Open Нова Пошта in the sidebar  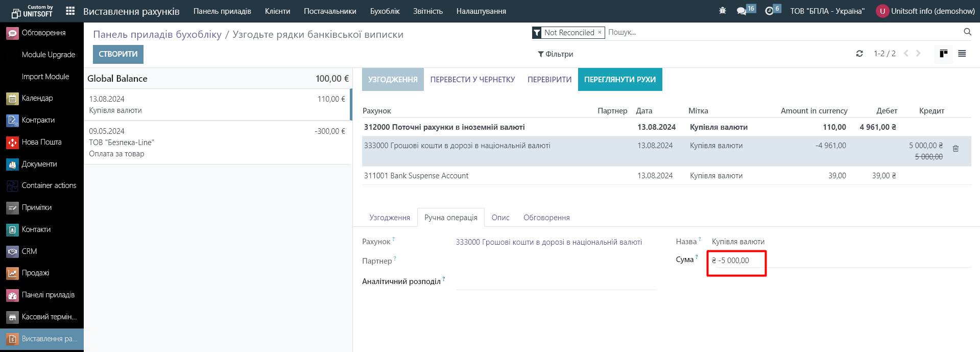(42, 142)
